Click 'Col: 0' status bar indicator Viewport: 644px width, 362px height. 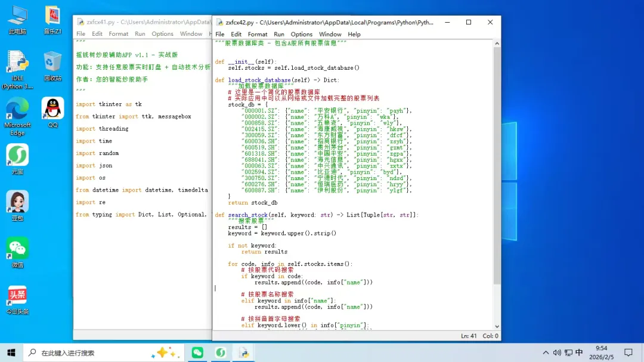point(490,336)
